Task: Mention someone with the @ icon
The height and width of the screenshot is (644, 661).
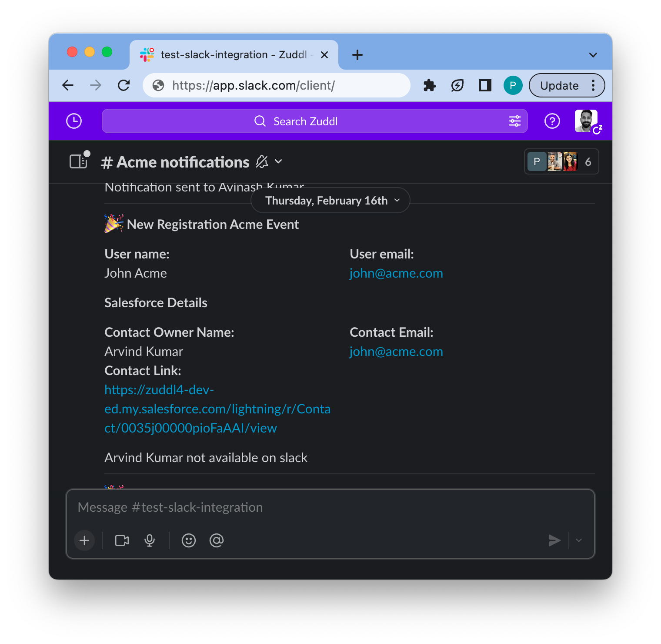Action: [216, 540]
